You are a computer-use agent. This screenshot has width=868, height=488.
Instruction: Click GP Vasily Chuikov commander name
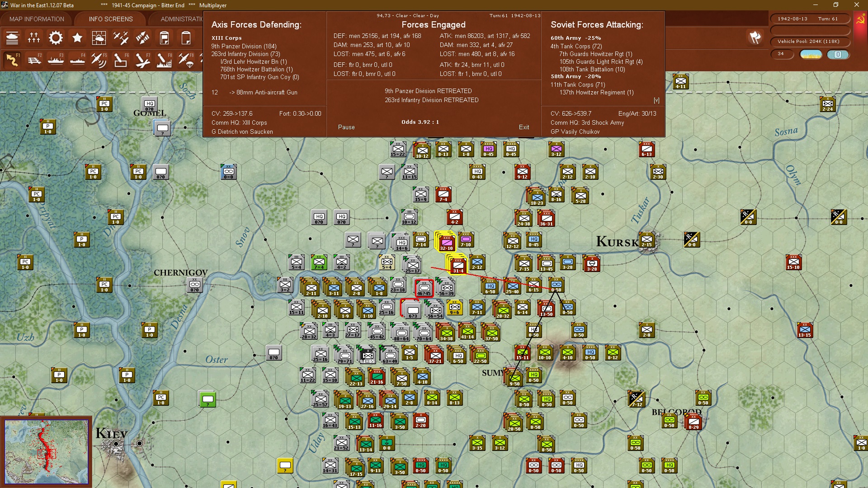click(x=575, y=131)
